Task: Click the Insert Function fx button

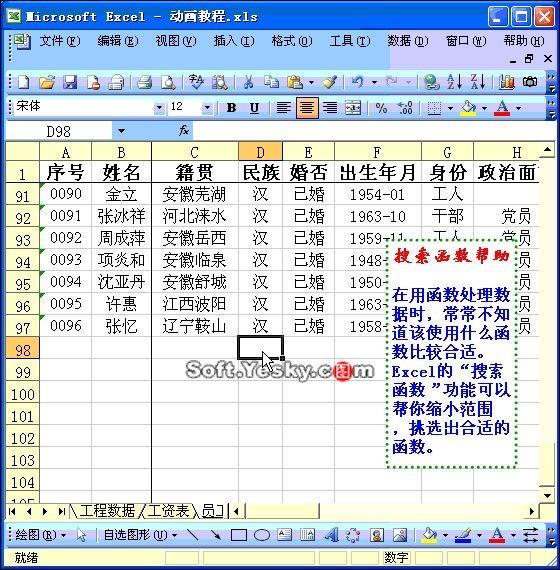Action: click(184, 131)
